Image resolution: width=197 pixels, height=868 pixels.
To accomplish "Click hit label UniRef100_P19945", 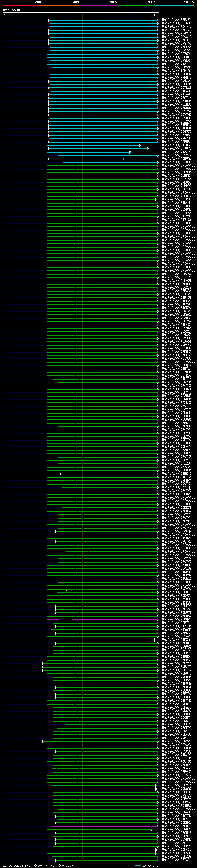I will pyautogui.click(x=176, y=328).
